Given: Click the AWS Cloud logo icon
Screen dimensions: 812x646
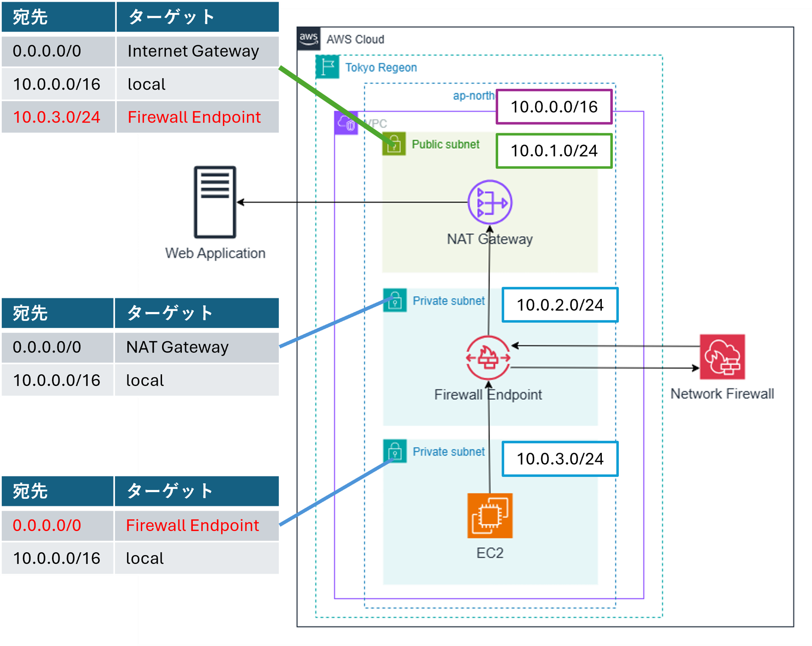Looking at the screenshot, I should pos(309,39).
